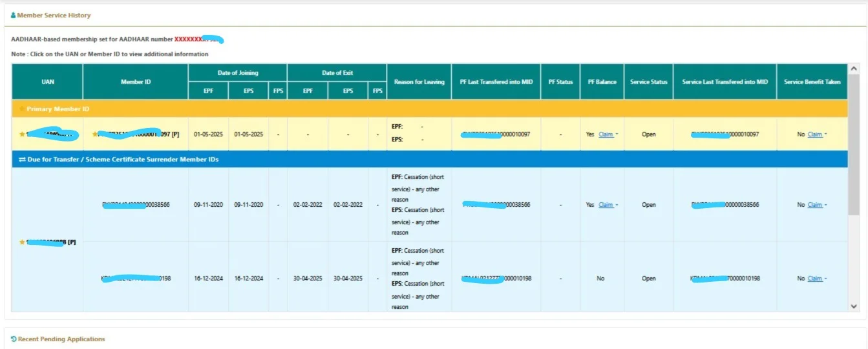Click the star icon before the UAN marked [P] in blue section

tap(23, 242)
